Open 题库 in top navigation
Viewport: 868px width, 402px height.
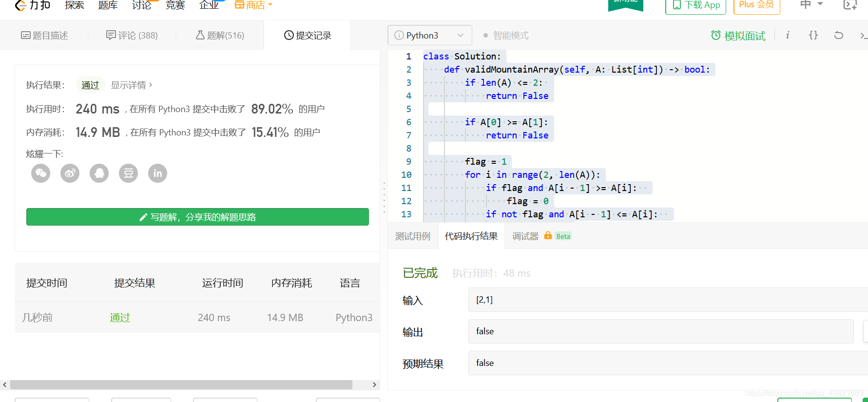click(108, 5)
